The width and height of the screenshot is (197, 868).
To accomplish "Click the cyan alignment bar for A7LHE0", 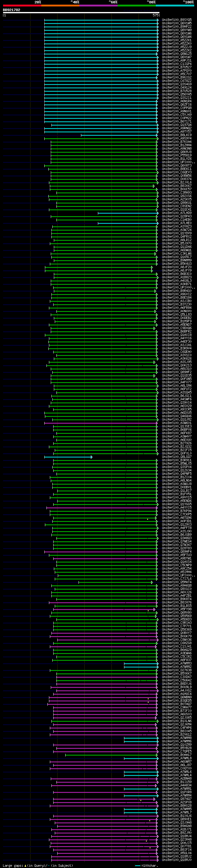I will (x=128, y=223).
